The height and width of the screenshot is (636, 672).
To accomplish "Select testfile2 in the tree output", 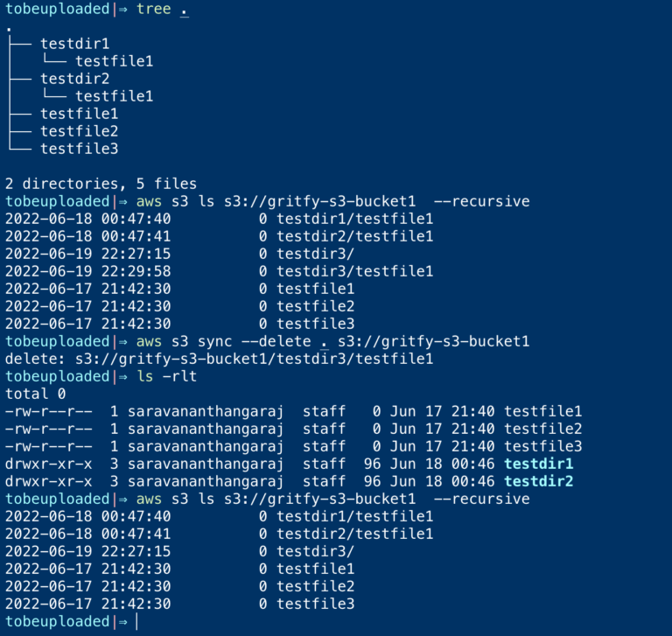I will coord(79,131).
